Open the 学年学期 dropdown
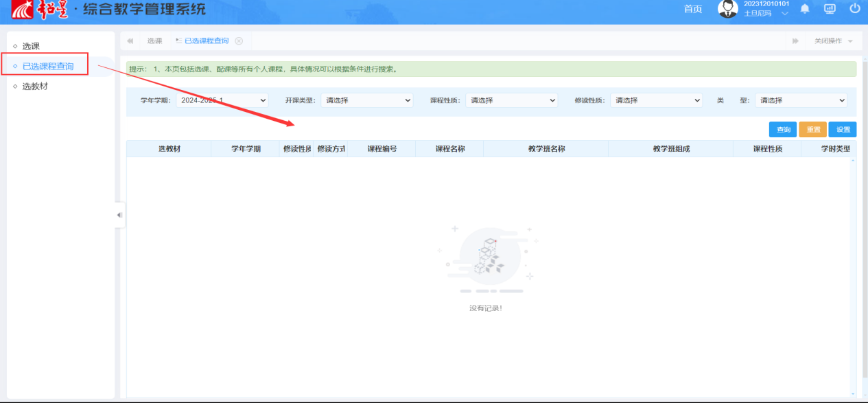This screenshot has height=403, width=868. click(222, 100)
